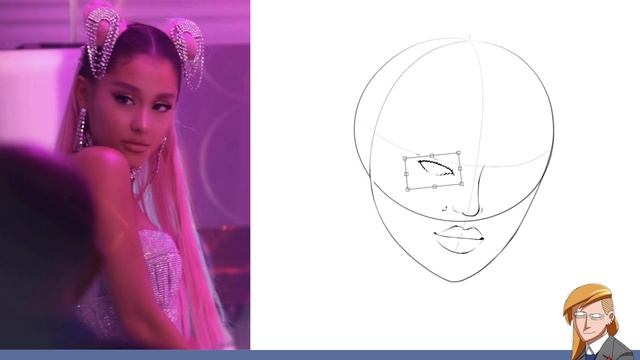Click the top-right corner transform handle

pyautogui.click(x=458, y=153)
